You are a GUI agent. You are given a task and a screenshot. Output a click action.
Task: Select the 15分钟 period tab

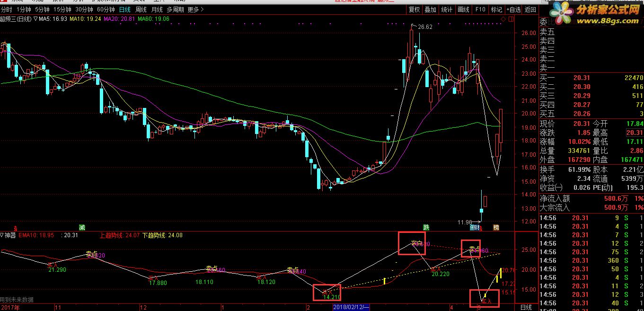(62, 9)
